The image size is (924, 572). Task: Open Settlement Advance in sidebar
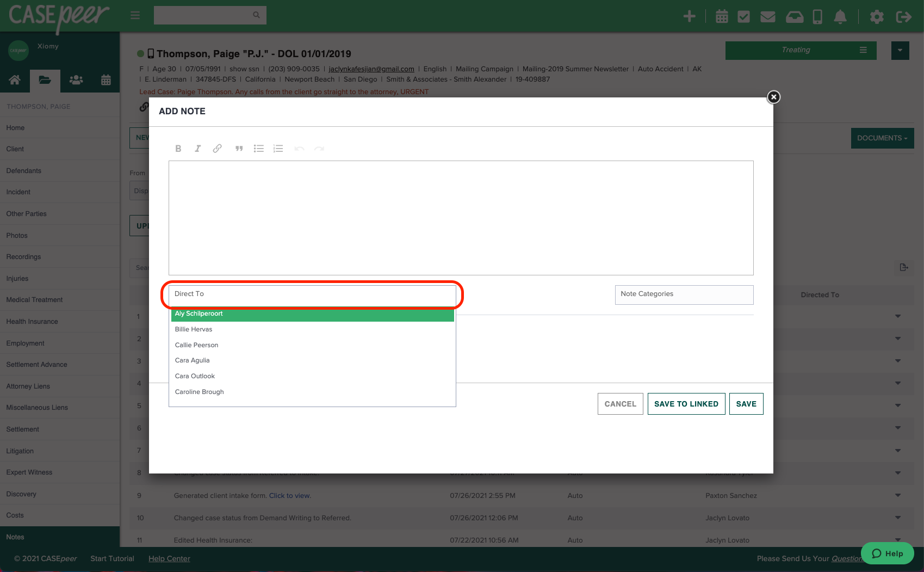(x=60, y=365)
